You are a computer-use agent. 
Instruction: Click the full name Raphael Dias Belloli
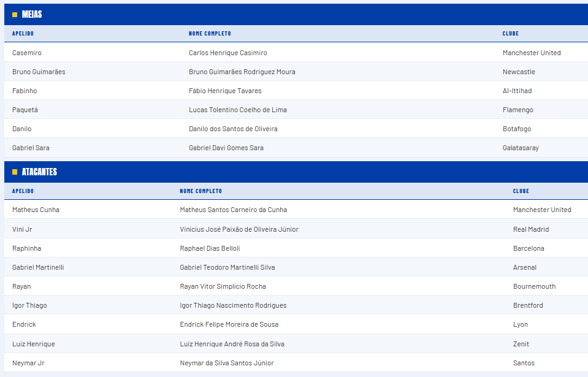[210, 248]
